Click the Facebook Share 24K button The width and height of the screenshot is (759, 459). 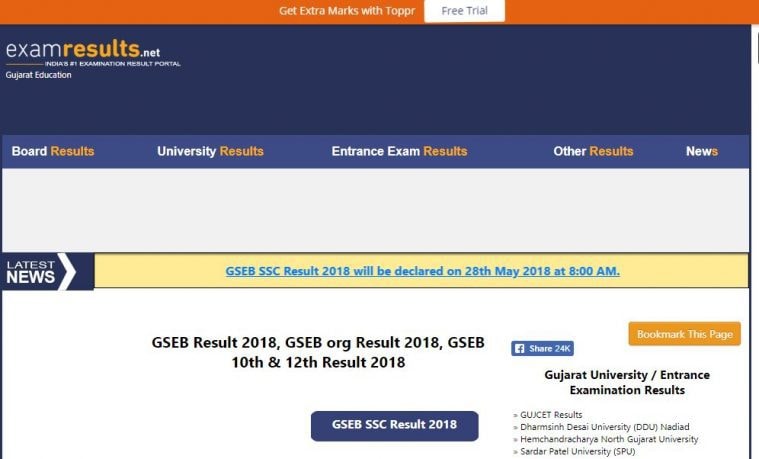pos(542,348)
